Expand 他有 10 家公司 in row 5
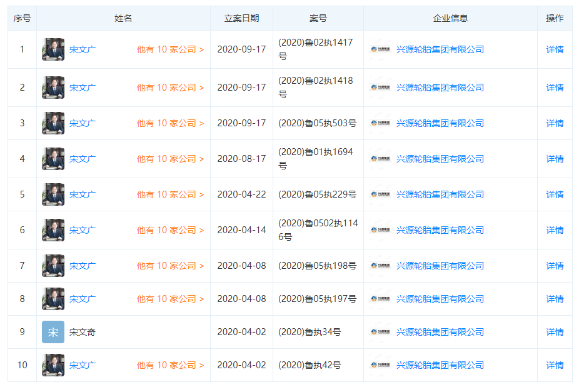The image size is (579, 392). (x=170, y=194)
